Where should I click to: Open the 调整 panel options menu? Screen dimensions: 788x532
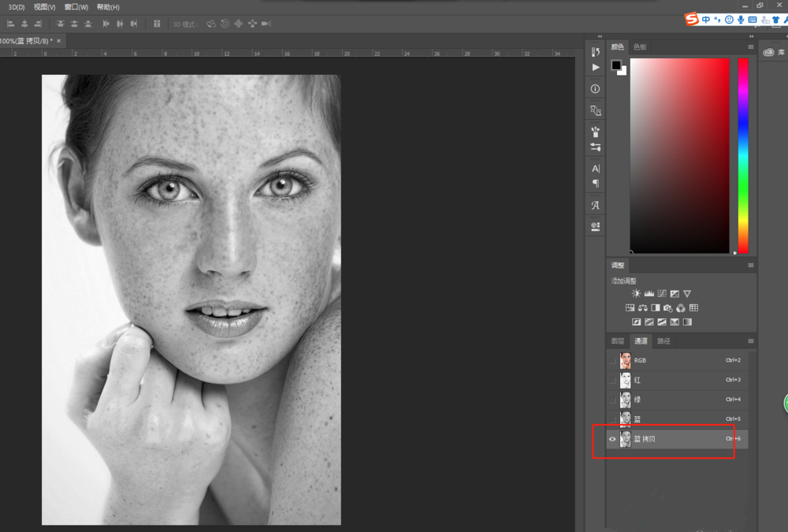[750, 266]
